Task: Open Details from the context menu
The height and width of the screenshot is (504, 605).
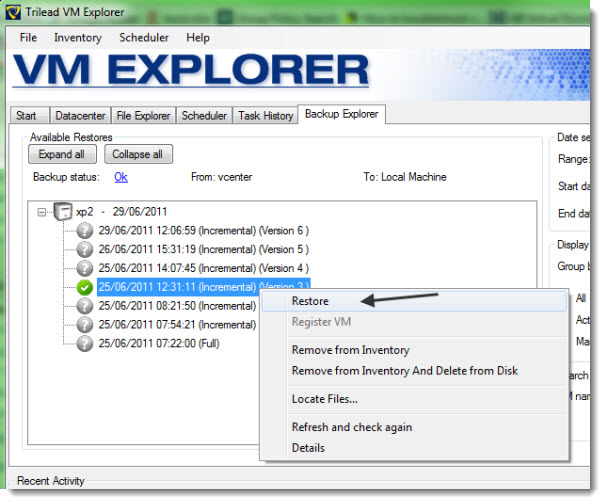Action: (x=414, y=448)
